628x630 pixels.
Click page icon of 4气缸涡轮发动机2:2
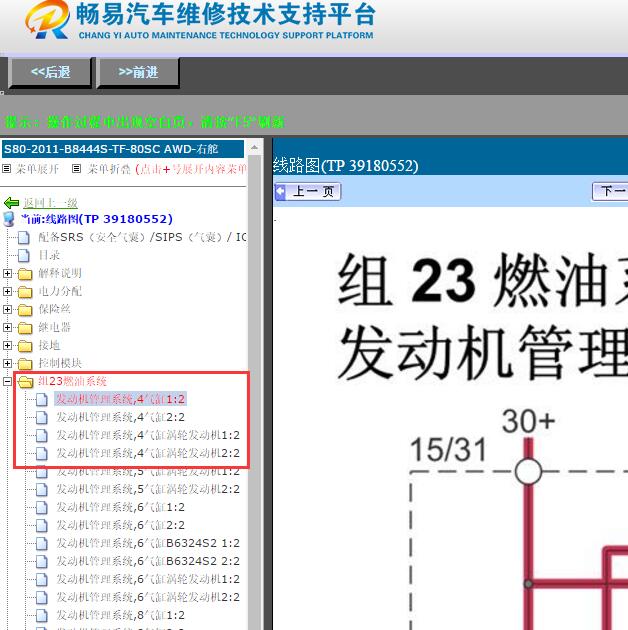(x=41, y=454)
